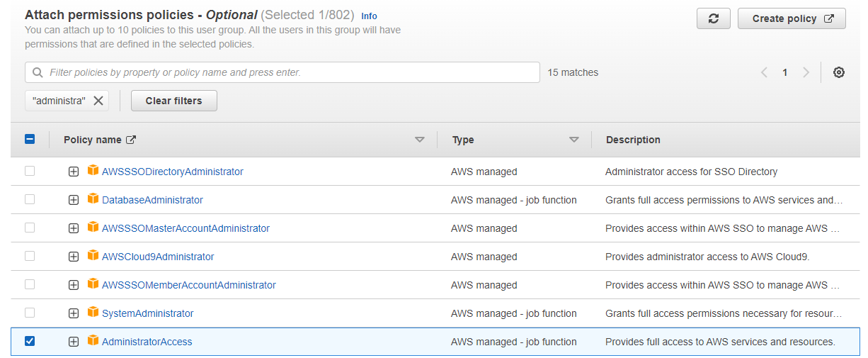
Task: Open table preferences gear icon
Action: coord(839,72)
